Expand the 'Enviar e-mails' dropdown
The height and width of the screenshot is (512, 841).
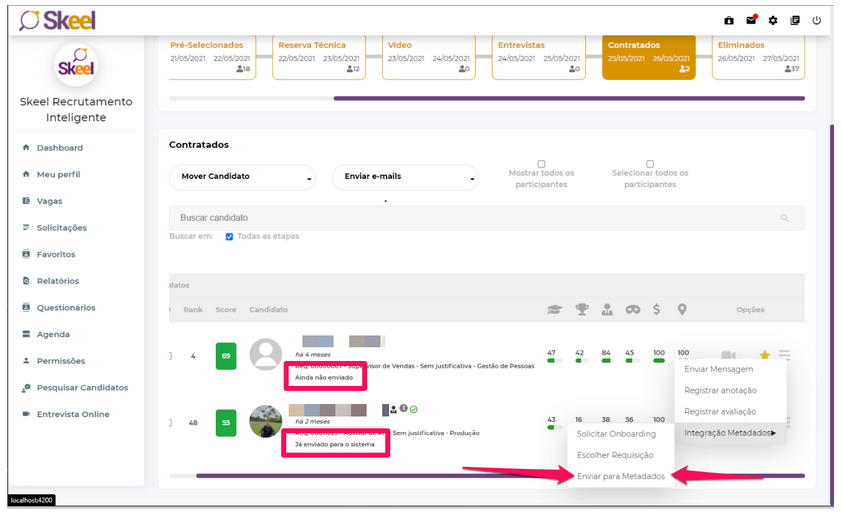405,177
